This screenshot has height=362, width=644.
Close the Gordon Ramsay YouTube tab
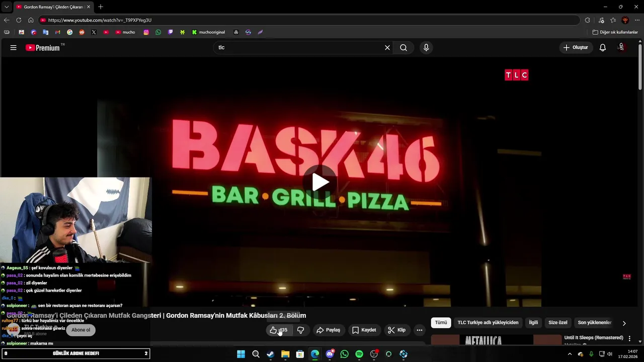tap(89, 7)
